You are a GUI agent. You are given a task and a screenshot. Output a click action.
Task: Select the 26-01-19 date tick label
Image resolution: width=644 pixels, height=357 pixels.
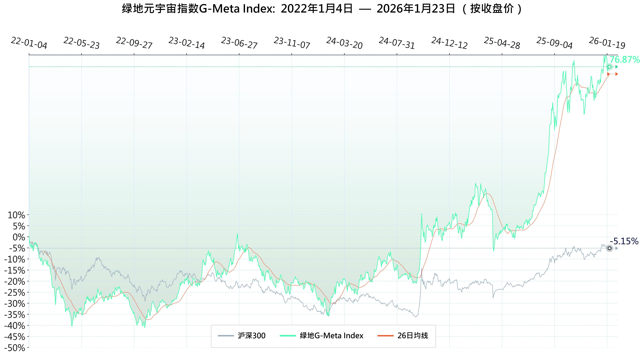click(x=607, y=43)
